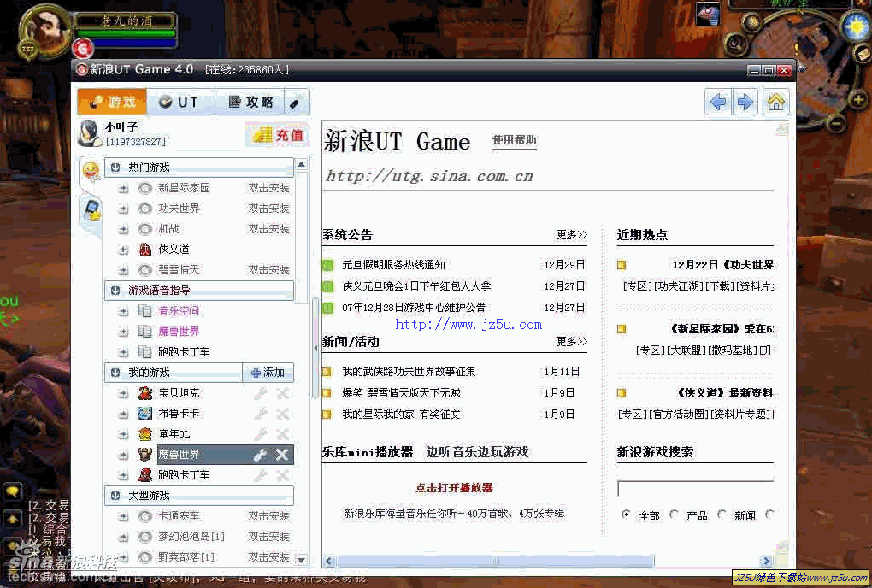Collapse the 大型游戏 group
872x588 pixels.
pos(115,495)
